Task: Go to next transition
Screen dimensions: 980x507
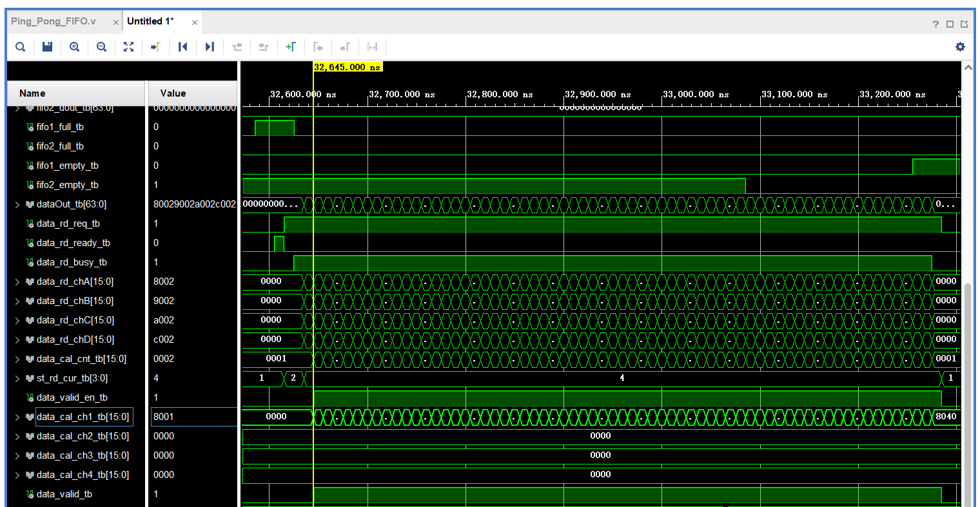Action: [x=264, y=46]
